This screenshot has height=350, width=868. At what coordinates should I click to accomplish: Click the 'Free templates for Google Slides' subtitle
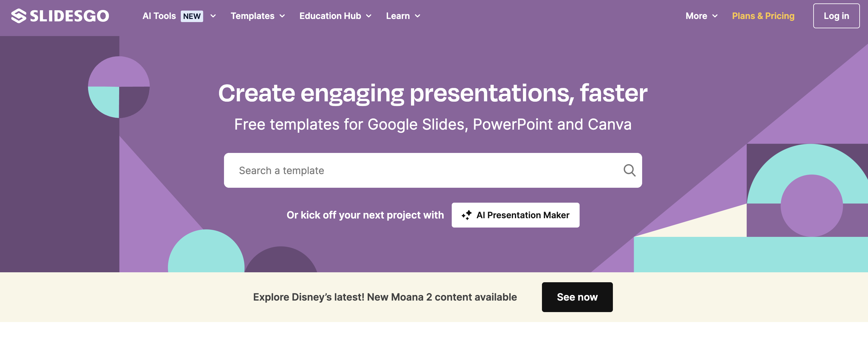[433, 124]
